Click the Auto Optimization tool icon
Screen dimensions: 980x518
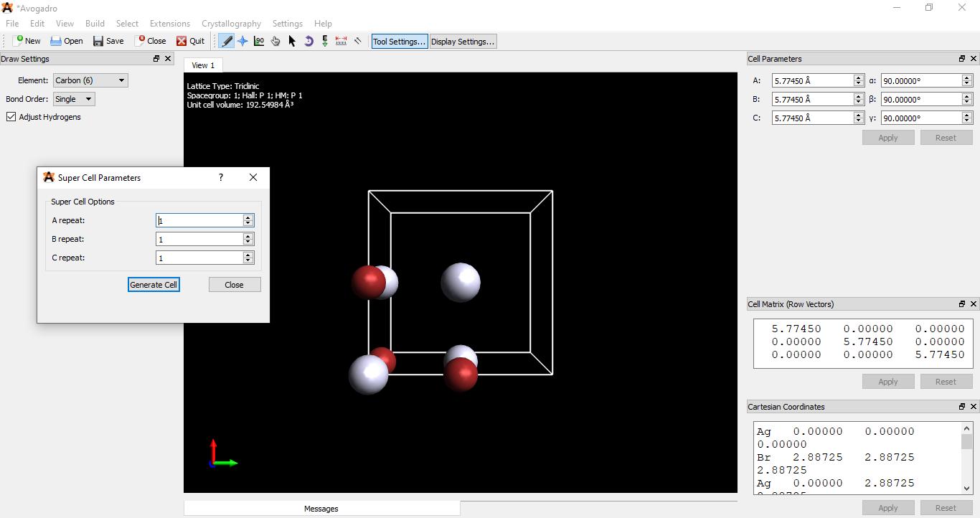coord(325,42)
